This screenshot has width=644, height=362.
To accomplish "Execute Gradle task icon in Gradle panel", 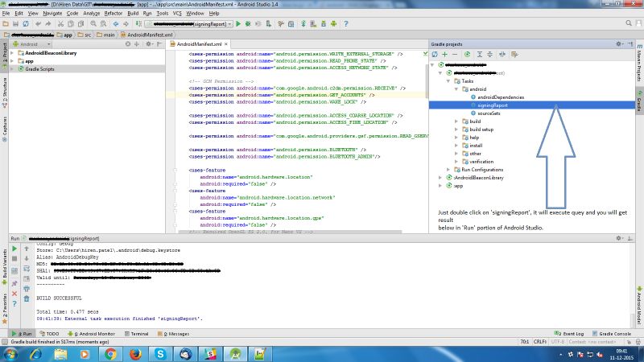I will 468,55.
